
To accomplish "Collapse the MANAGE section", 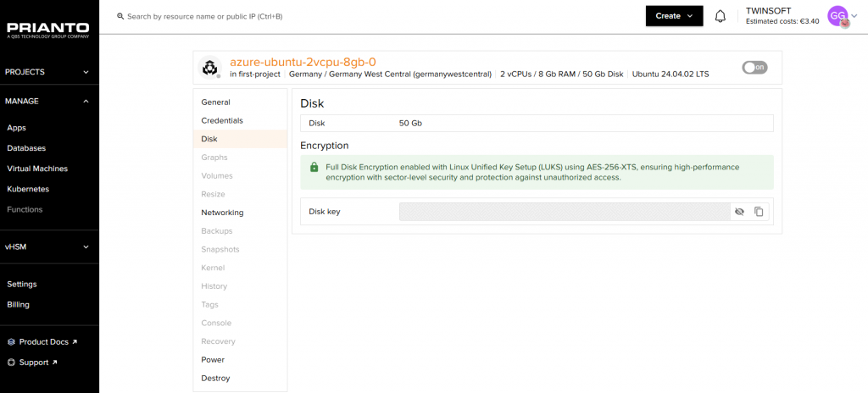I will click(x=48, y=101).
